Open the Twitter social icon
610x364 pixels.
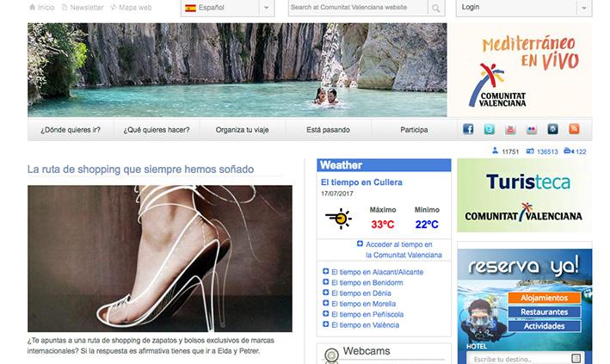(x=489, y=129)
